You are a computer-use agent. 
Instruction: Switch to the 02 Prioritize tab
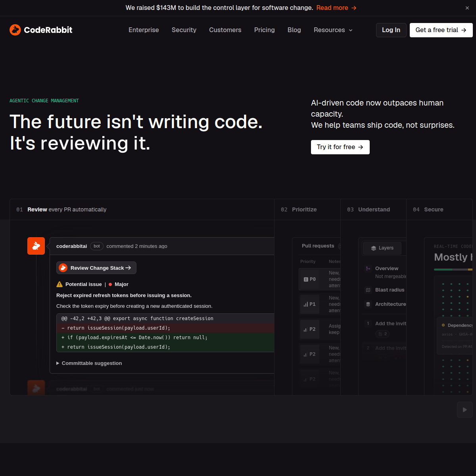(307, 209)
